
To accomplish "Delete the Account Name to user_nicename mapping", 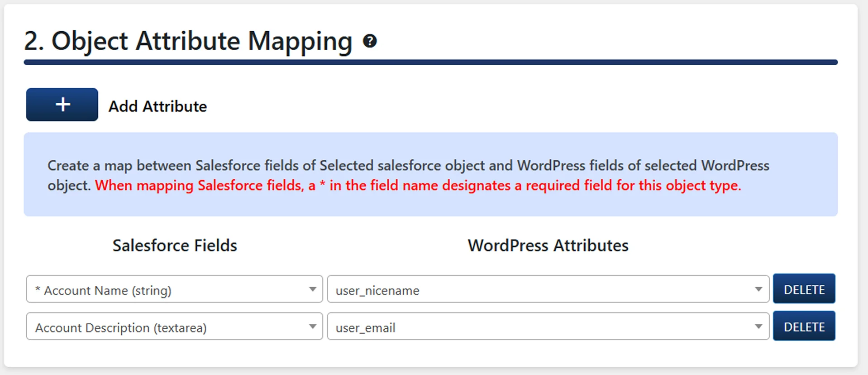I will [804, 288].
